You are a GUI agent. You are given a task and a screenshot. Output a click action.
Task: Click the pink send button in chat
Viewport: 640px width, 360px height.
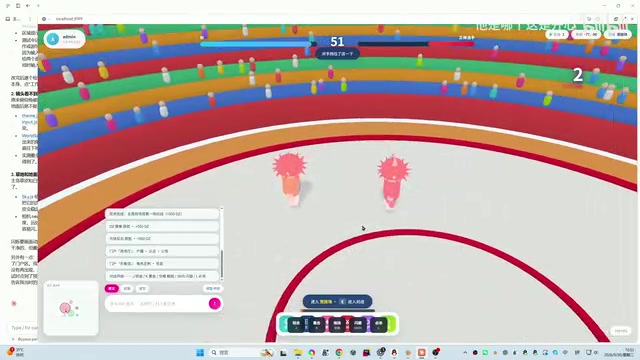215,303
